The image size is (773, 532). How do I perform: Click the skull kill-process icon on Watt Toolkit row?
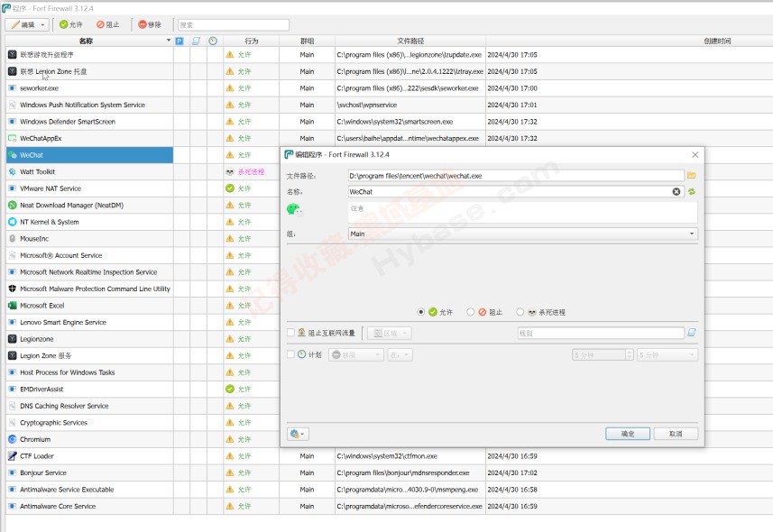(x=230, y=171)
